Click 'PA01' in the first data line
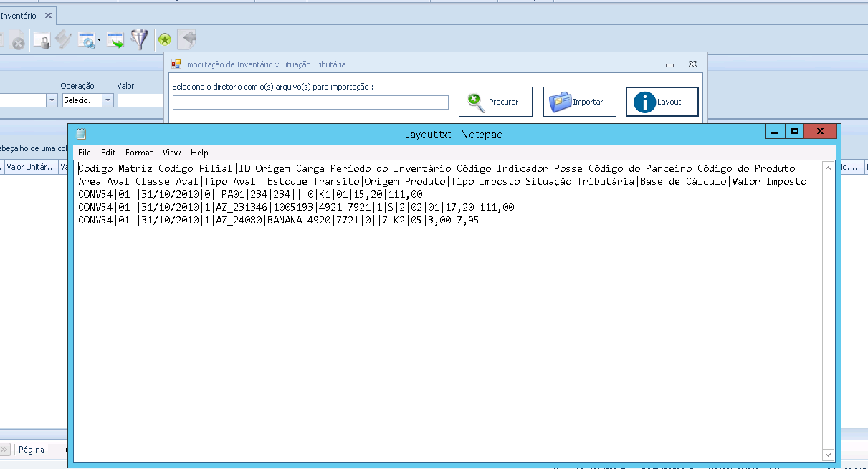This screenshot has height=469, width=868. point(233,194)
